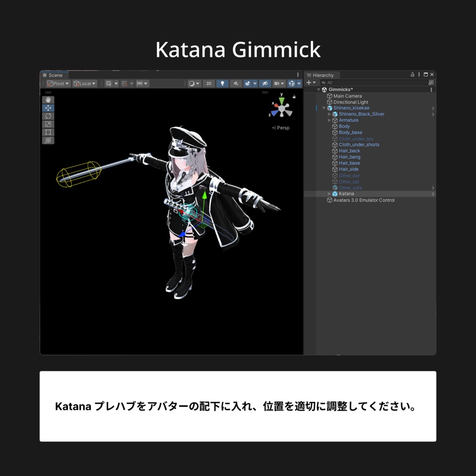Select Directional Light in hierarchy

347,102
